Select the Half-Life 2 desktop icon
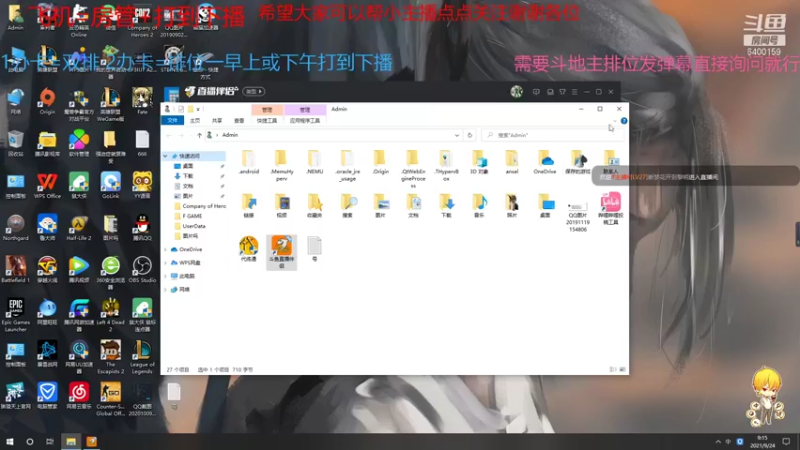Viewport: 800px width, 450px height. [79, 228]
